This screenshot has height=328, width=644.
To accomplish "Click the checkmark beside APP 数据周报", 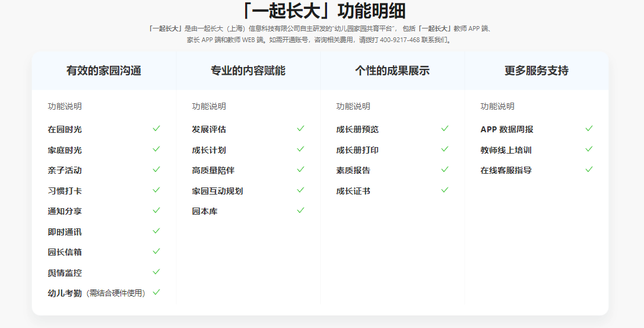I will tap(589, 129).
